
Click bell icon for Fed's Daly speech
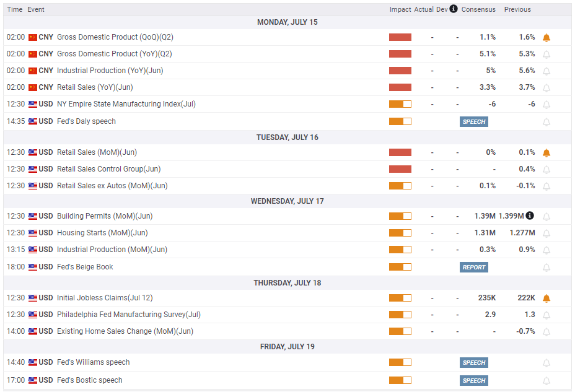pos(546,121)
